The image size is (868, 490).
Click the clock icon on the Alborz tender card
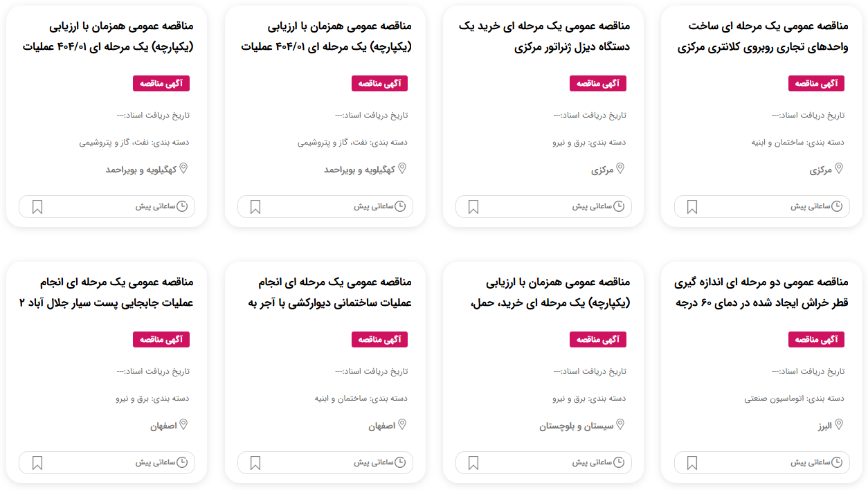click(837, 462)
